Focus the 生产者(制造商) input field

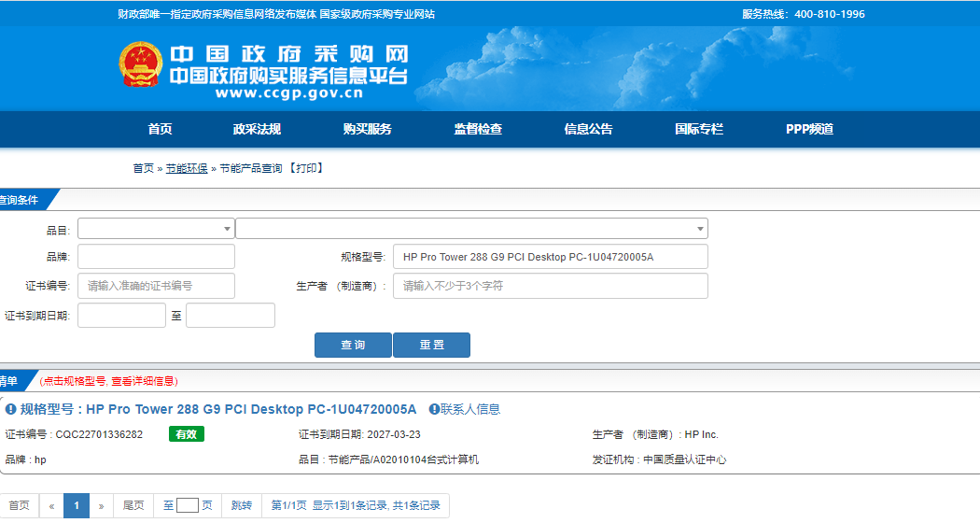551,286
